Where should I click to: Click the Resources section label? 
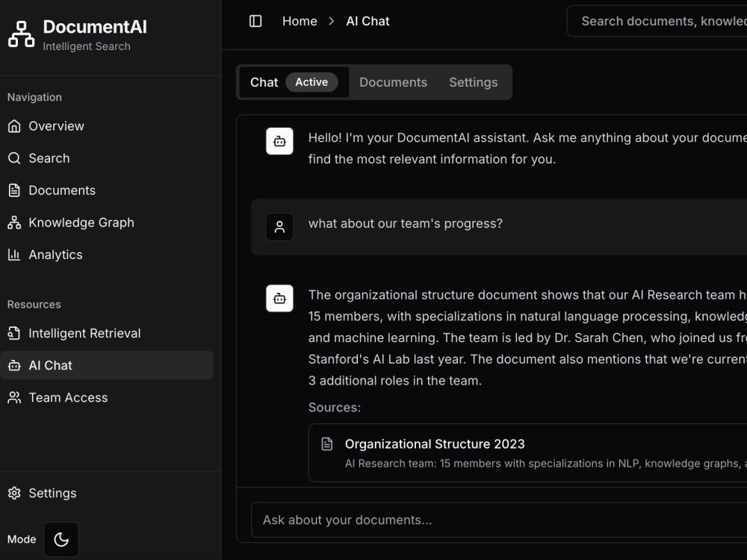[x=34, y=305]
